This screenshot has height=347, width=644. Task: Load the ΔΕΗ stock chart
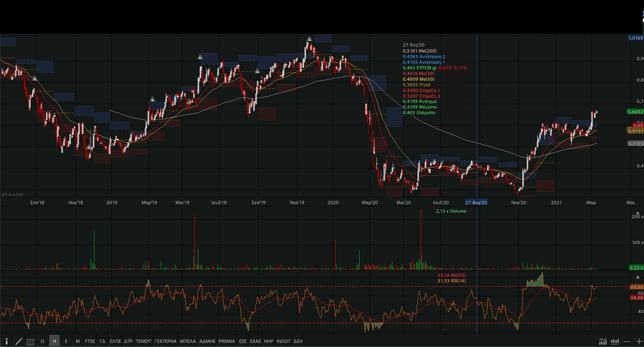[x=298, y=341]
